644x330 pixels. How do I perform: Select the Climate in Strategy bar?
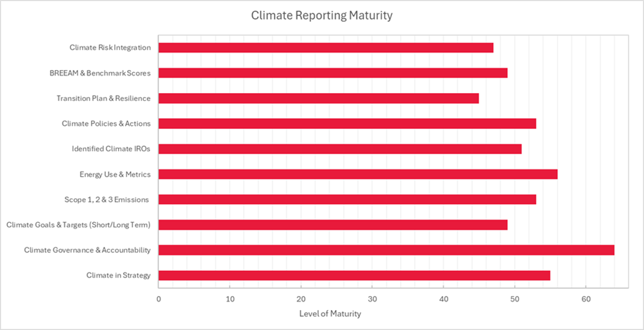[354, 275]
